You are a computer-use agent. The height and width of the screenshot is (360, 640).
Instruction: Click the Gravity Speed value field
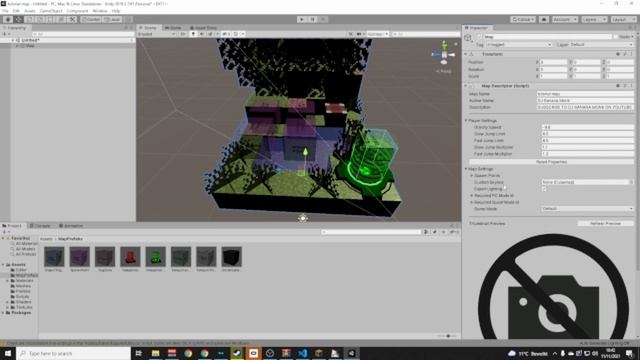click(587, 127)
